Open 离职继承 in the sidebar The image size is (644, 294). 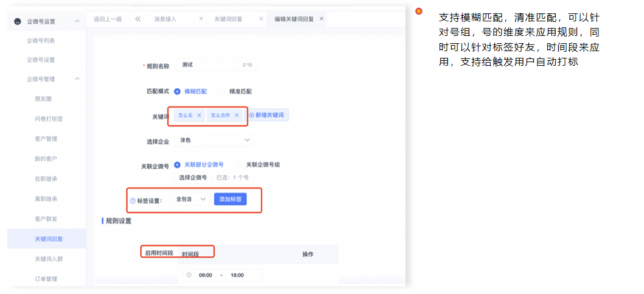[x=46, y=198]
